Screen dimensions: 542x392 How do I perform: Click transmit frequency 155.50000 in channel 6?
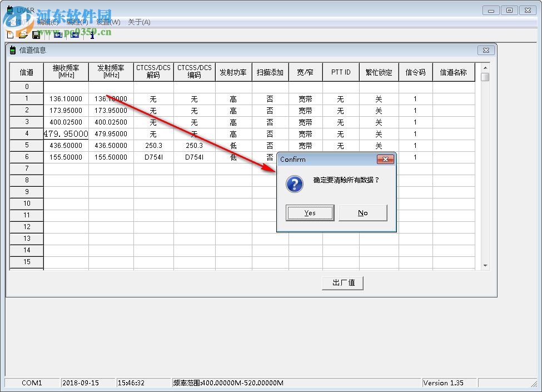111,157
